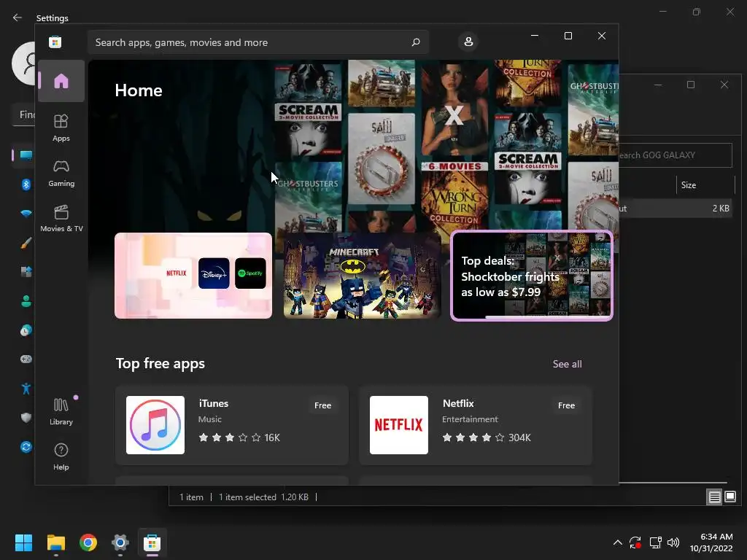Click the Free button for Netflix
Viewport: 747px width, 560px height.
click(x=566, y=405)
